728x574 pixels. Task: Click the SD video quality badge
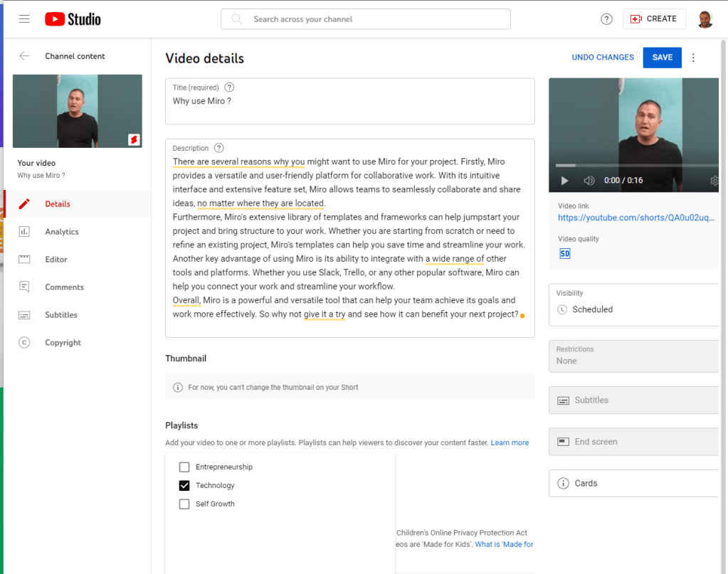564,253
